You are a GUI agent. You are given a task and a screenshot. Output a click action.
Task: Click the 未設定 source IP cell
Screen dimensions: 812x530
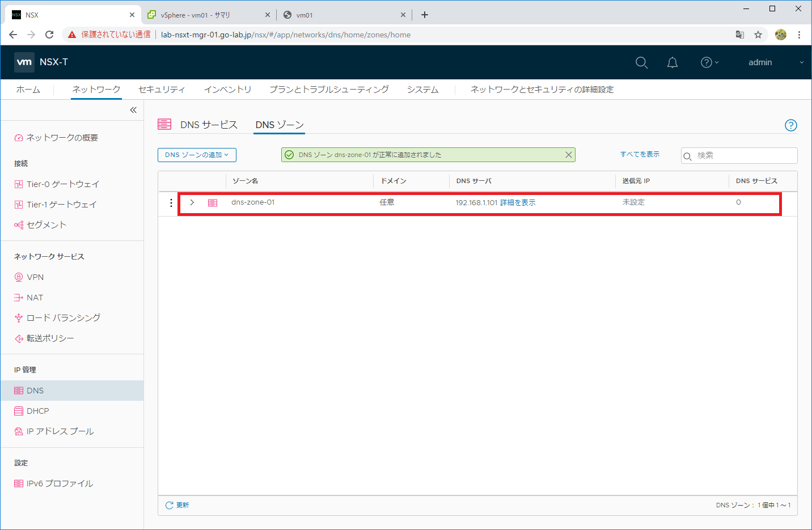click(x=633, y=202)
